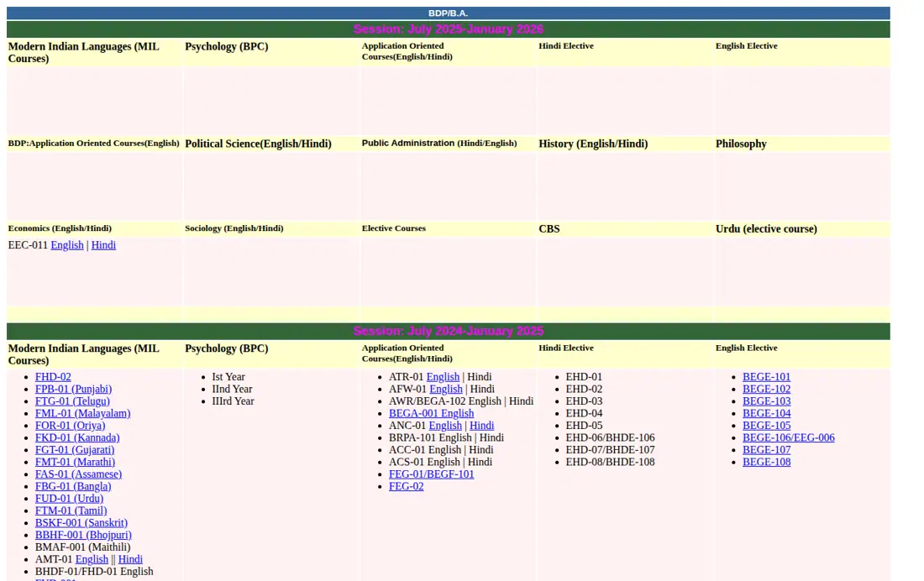This screenshot has height=581, width=924.
Task: Click the EHD-01 list item
Action: pos(584,376)
